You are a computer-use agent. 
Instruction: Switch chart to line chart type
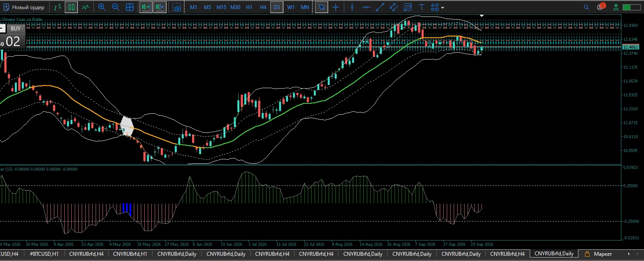click(86, 7)
